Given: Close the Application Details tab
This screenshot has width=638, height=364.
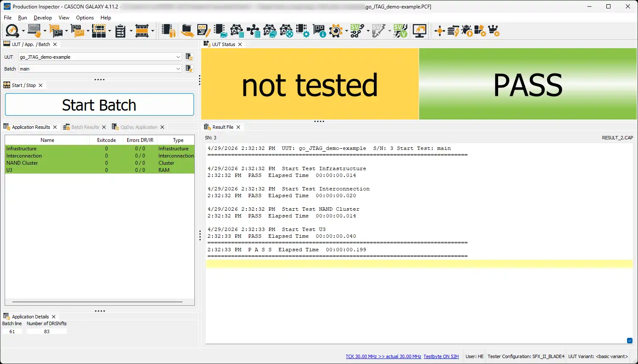Looking at the screenshot, I should pyautogui.click(x=54, y=317).
